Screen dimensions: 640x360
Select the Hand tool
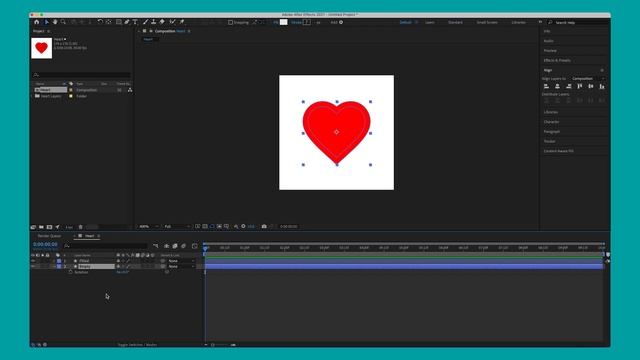[x=55, y=22]
